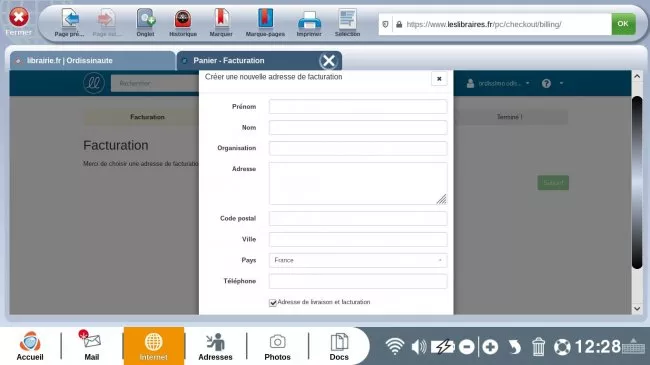650x365 pixels.
Task: Click the trash bin icon
Action: [x=538, y=347]
